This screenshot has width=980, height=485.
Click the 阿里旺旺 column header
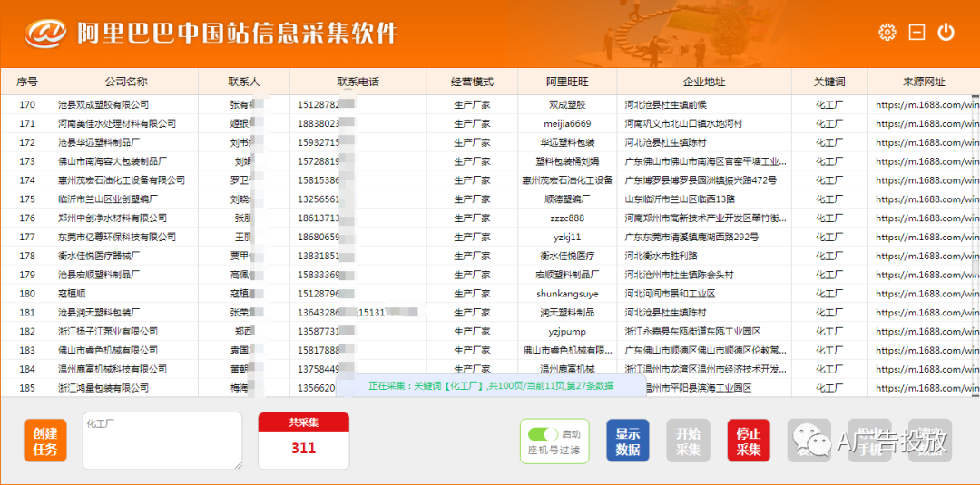(x=567, y=82)
